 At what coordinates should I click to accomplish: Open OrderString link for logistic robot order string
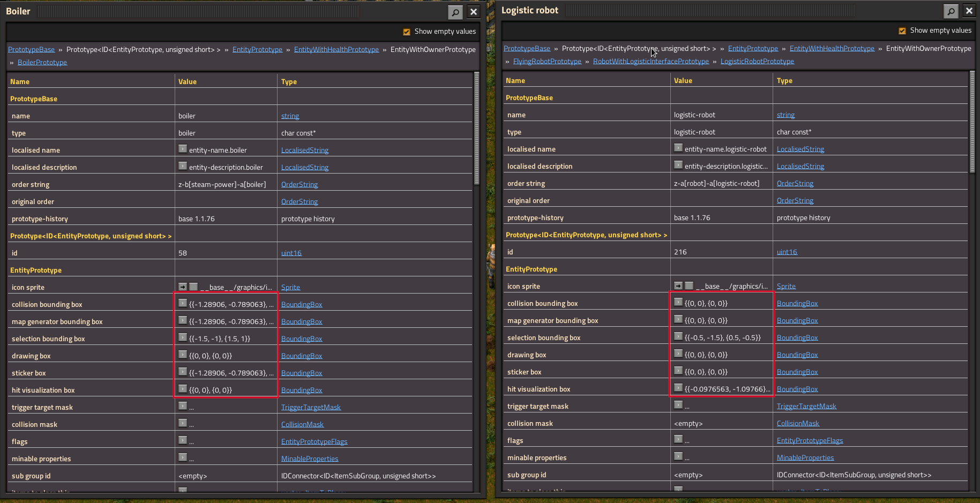[x=795, y=183]
